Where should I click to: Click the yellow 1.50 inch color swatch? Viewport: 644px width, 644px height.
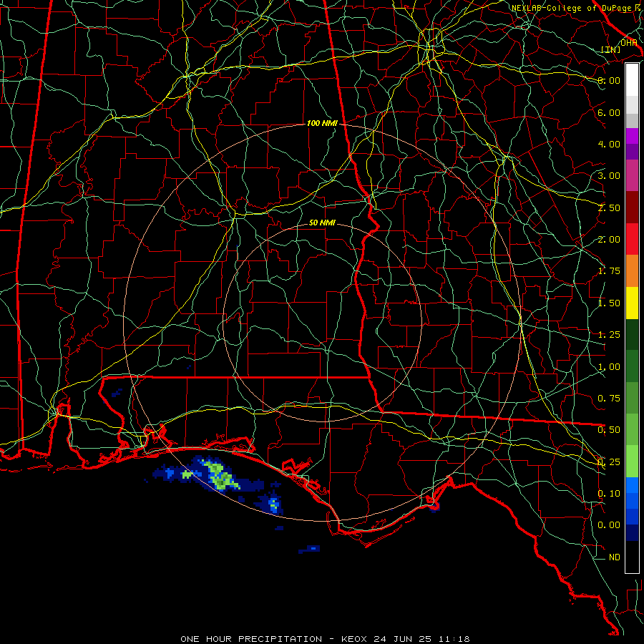[x=632, y=303]
